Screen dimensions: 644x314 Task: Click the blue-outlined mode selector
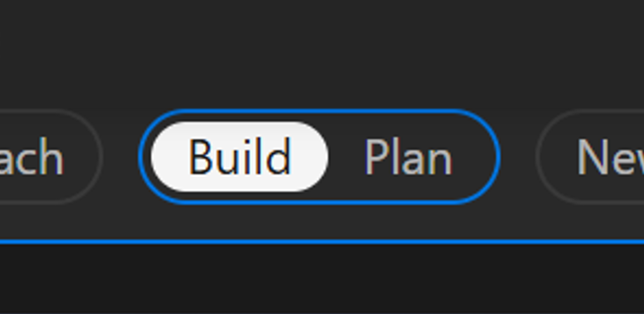tap(319, 157)
